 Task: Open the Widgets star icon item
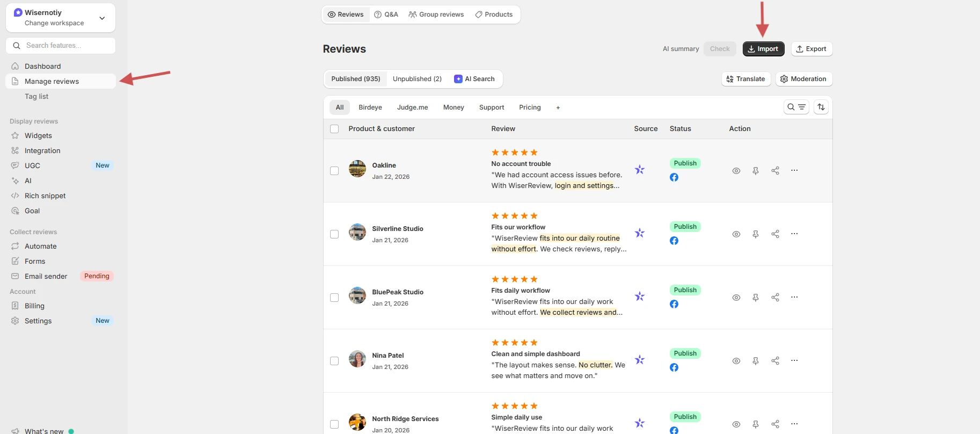tap(15, 135)
